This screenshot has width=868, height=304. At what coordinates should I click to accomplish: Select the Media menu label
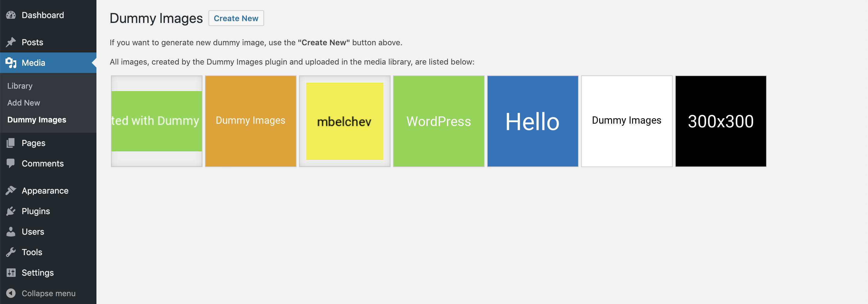(x=33, y=63)
